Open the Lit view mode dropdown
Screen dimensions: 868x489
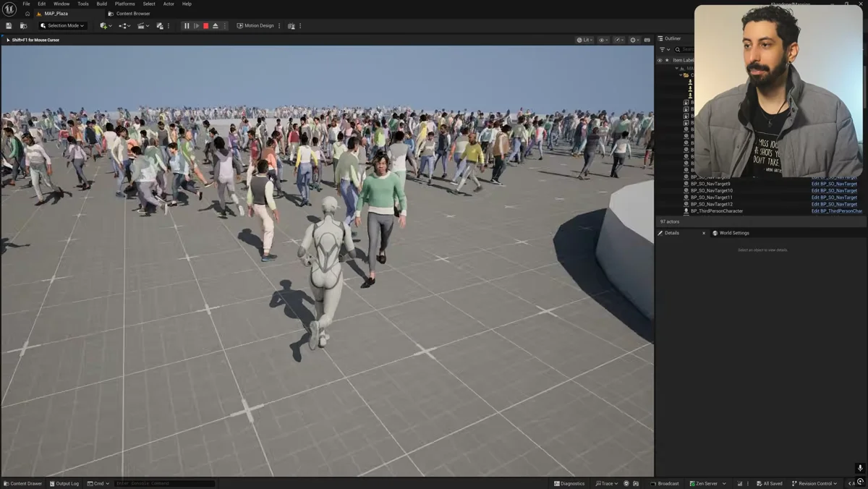(584, 40)
